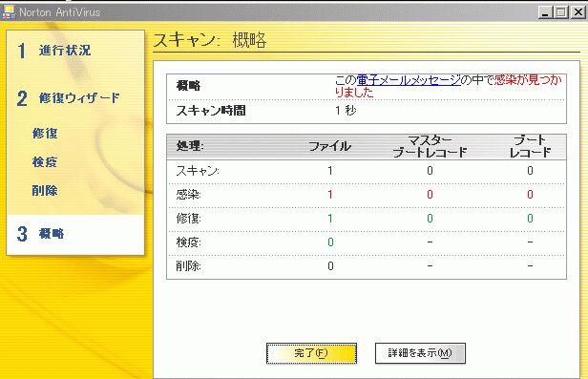Image resolution: width=588 pixels, height=379 pixels.
Task: Click the infected file count in 感染 row
Action: coord(330,195)
